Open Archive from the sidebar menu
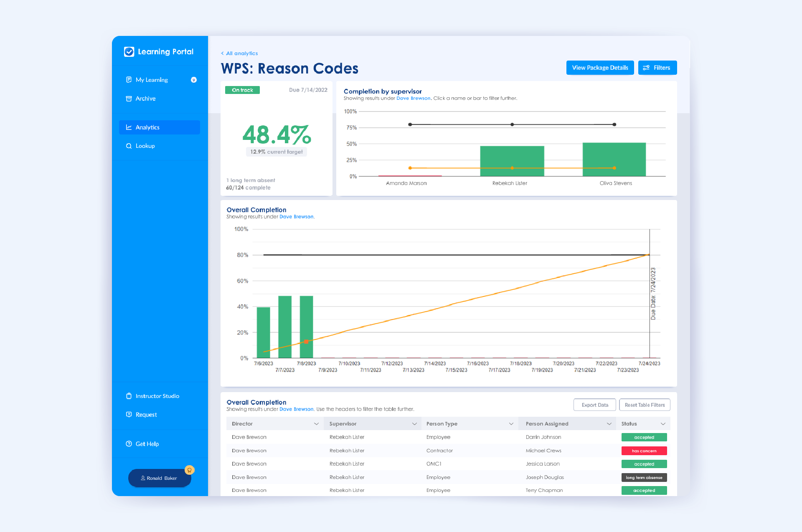Screen dimensions: 802x532 (x=145, y=99)
